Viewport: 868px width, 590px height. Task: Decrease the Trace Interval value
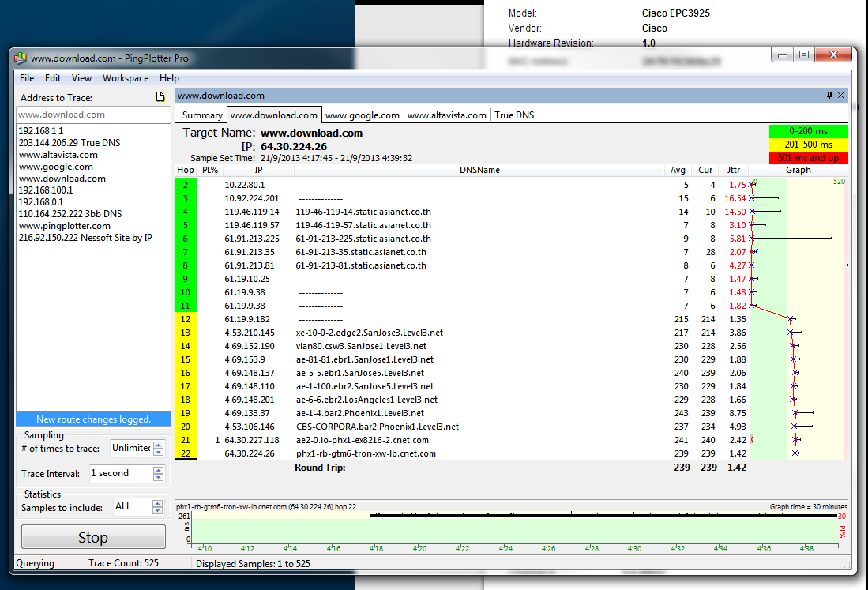pyautogui.click(x=158, y=477)
